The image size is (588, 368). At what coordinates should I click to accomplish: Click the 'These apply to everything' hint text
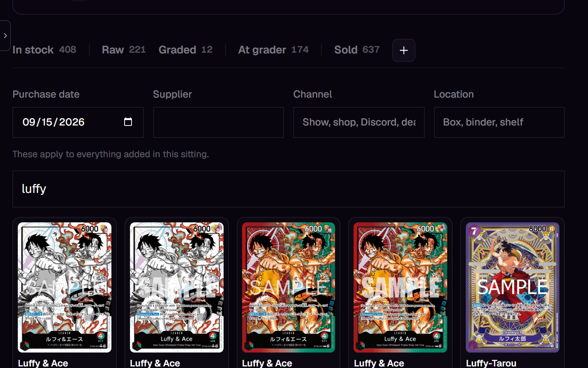point(111,154)
